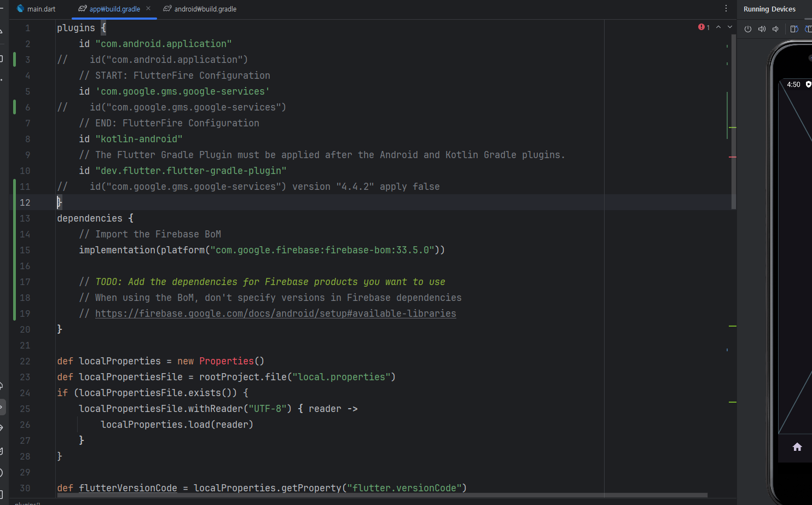Click the "UTF-8" string on line 25
Screen dimensions: 812x505
tap(268, 409)
